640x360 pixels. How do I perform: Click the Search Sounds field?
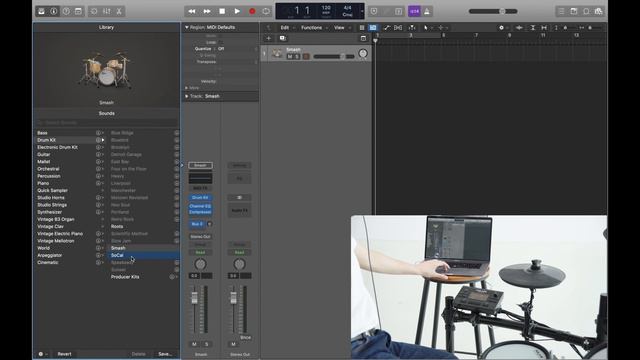107,123
